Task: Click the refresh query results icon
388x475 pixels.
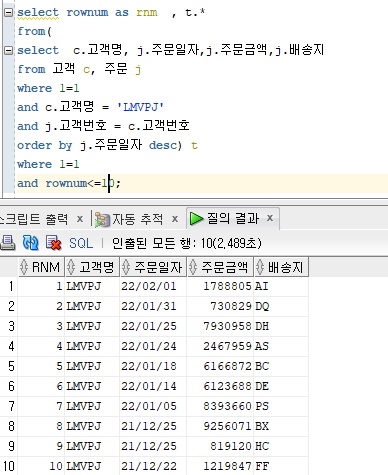Action: [30, 243]
